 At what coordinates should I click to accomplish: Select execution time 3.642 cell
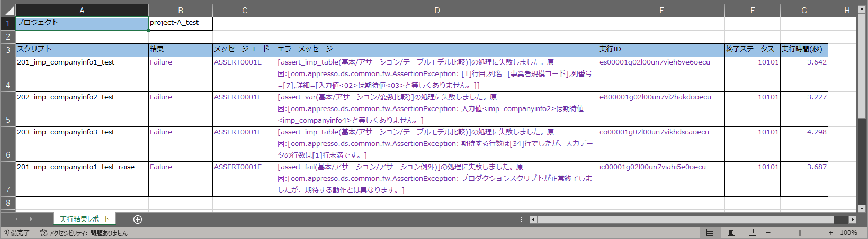click(804, 74)
